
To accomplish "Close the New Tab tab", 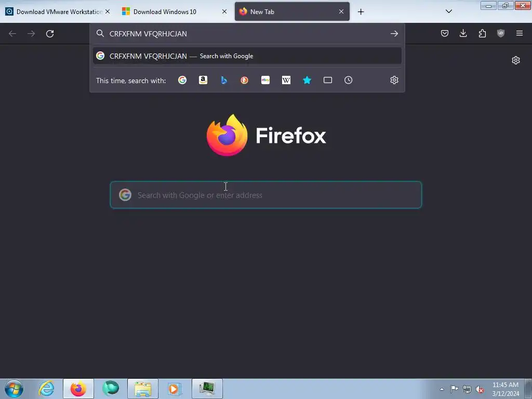I will coord(341,11).
